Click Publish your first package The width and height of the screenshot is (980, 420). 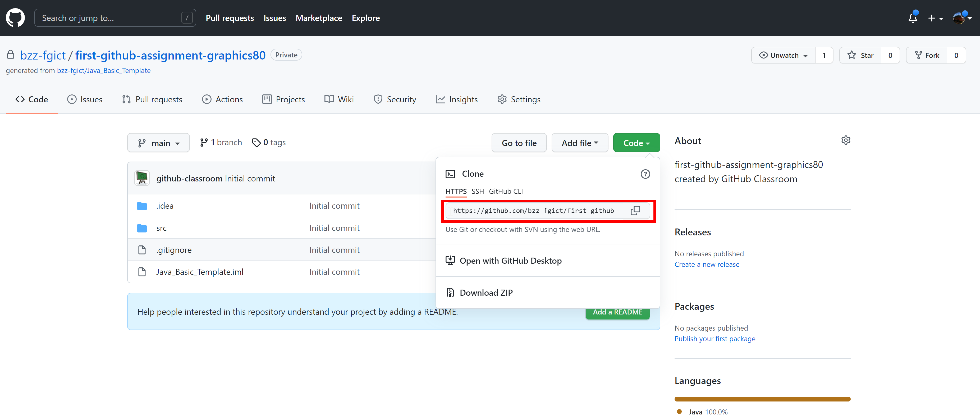[715, 339]
